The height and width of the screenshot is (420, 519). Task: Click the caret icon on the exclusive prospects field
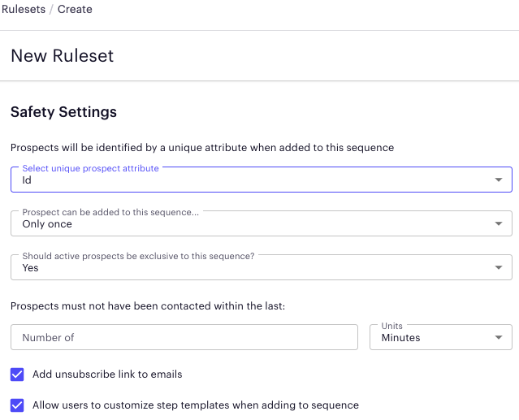click(498, 268)
